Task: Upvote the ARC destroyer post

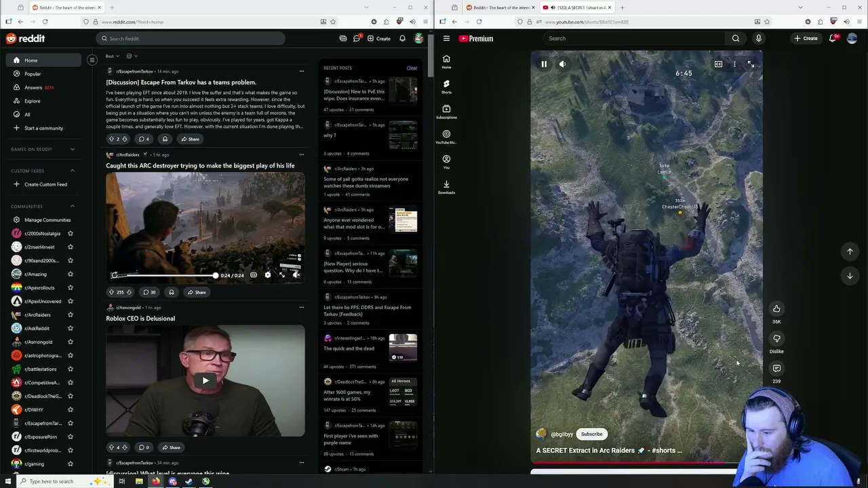Action: point(111,292)
